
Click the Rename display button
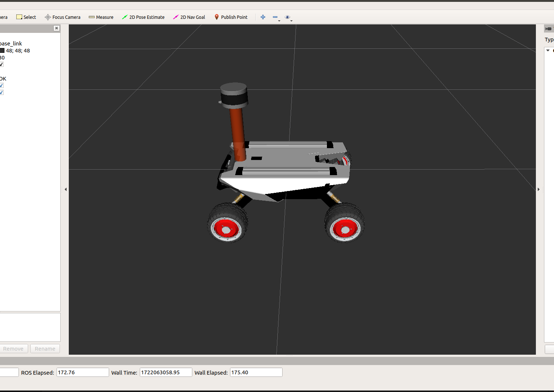pos(45,349)
